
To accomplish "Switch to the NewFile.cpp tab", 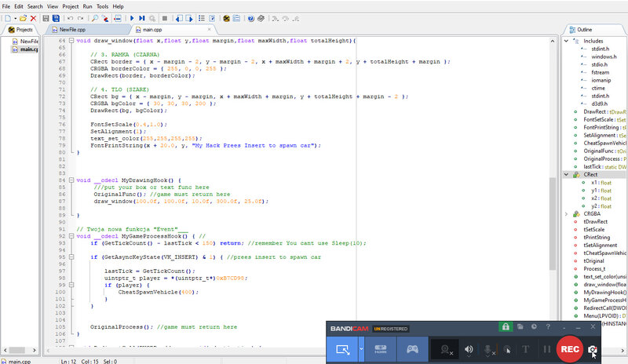I will [72, 30].
